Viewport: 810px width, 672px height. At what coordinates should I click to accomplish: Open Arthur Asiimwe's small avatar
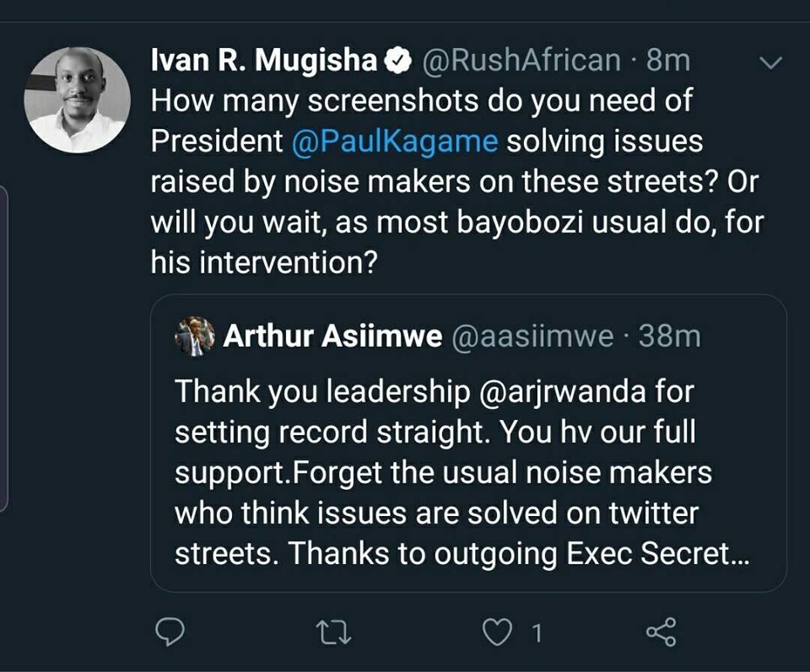[195, 336]
